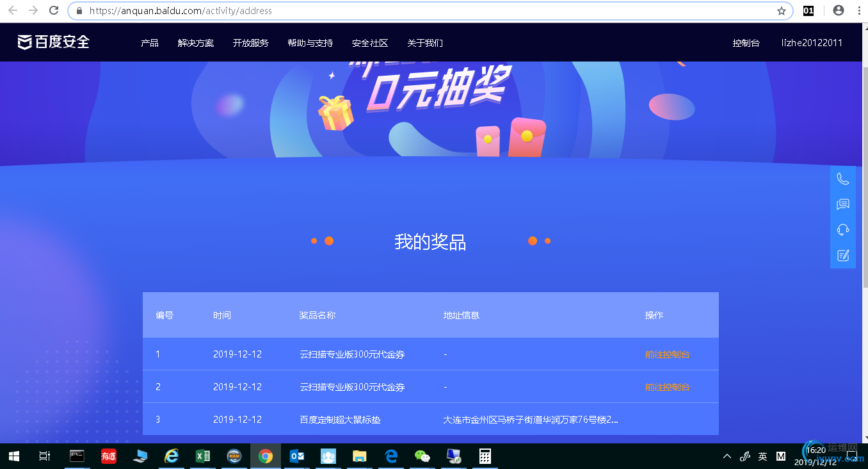Launch Internet Explorer from taskbar
Image resolution: width=868 pixels, height=469 pixels.
pyautogui.click(x=171, y=456)
